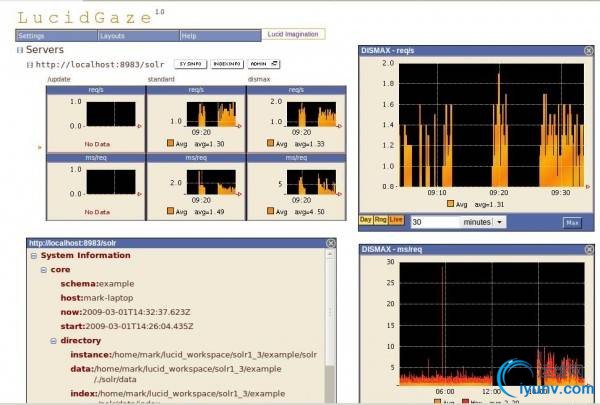Close the DISMAX - req/s panel
Image resolution: width=600 pixels, height=405 pixels.
tap(589, 51)
